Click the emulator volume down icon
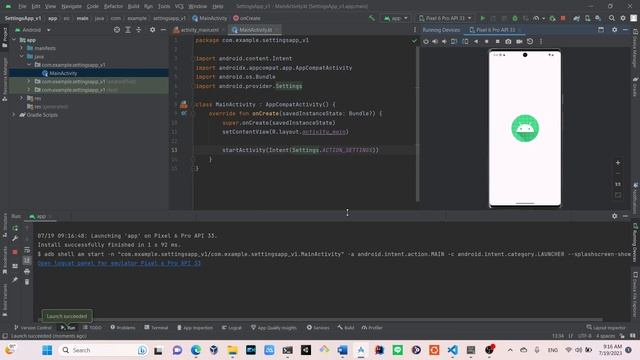This screenshot has height=360, width=640. [444, 41]
